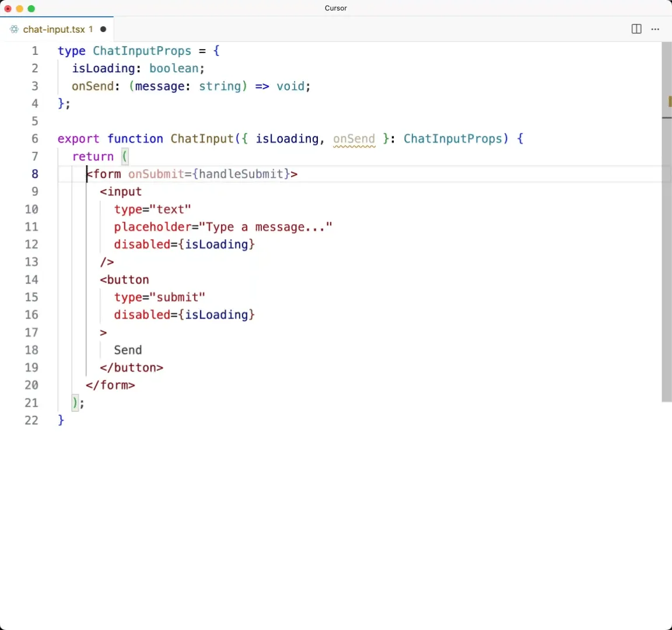Screen dimensions: 672x630
Task: Click the vertical scrollbar of the editor
Action: [x=666, y=222]
